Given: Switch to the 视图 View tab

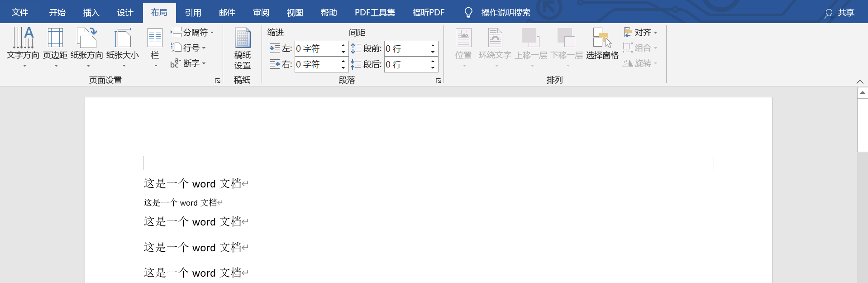Looking at the screenshot, I should [x=295, y=13].
